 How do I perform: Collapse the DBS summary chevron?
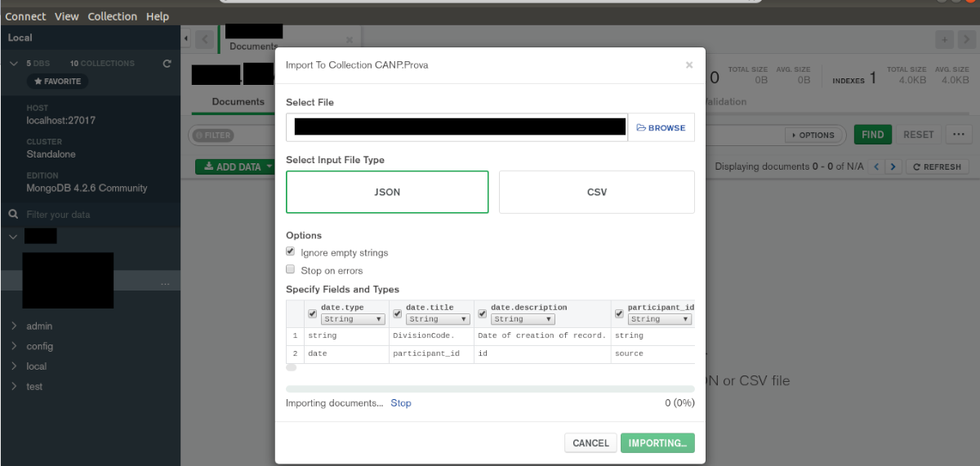14,63
